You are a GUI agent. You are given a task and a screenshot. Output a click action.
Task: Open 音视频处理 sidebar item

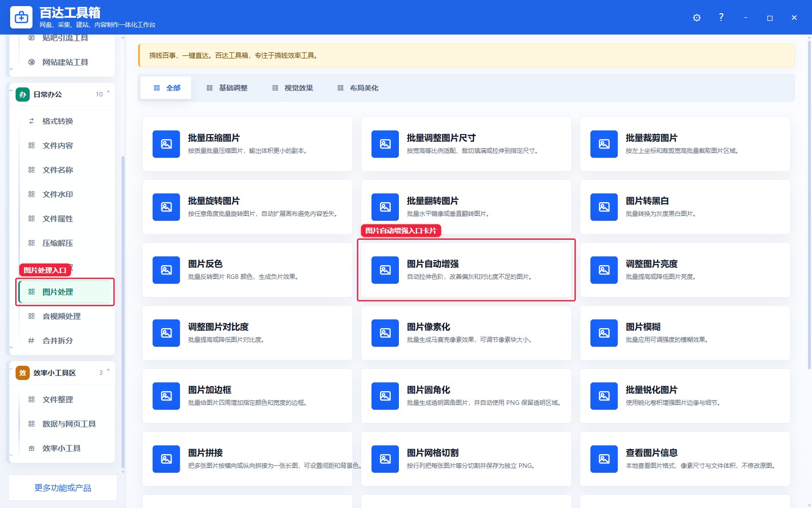[x=65, y=316]
